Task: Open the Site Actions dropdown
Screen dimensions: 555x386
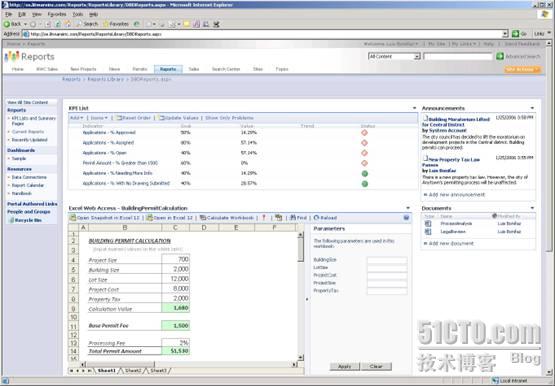Action: pos(522,69)
